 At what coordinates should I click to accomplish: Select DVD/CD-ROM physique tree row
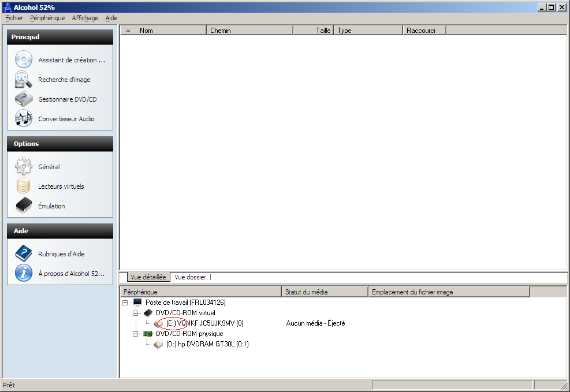click(x=189, y=334)
